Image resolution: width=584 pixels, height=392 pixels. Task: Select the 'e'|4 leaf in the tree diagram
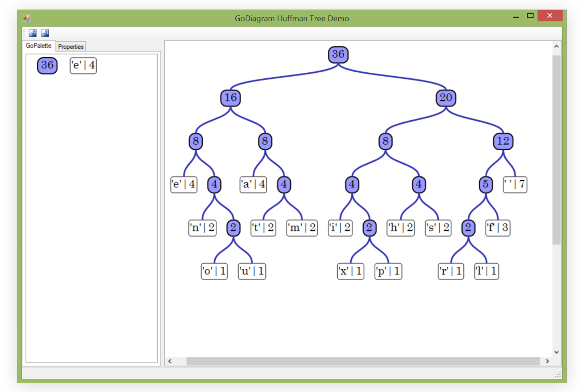click(184, 184)
